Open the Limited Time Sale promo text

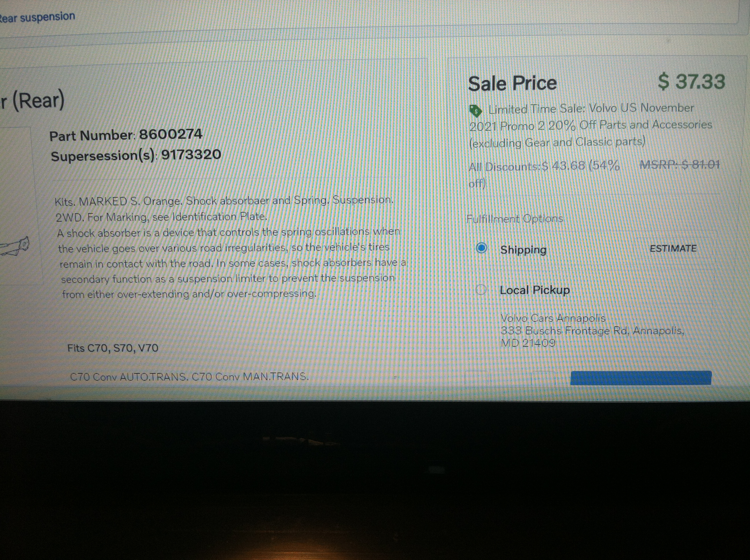coord(591,125)
